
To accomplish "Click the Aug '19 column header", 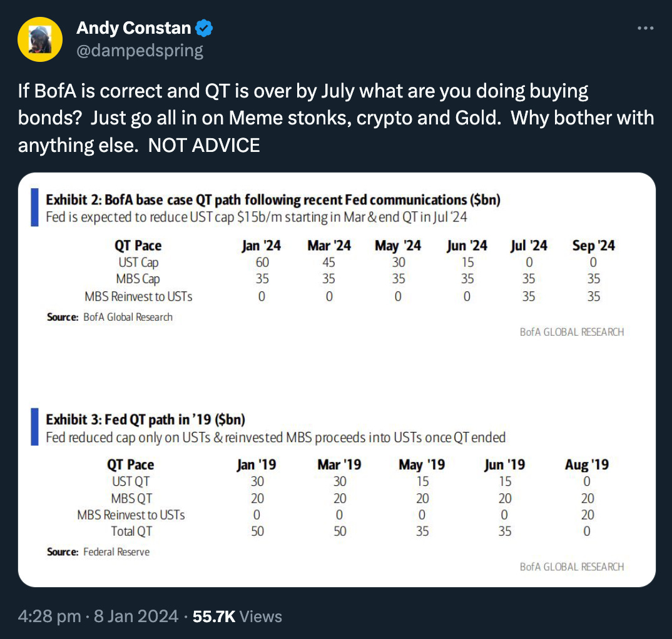I will [x=586, y=465].
